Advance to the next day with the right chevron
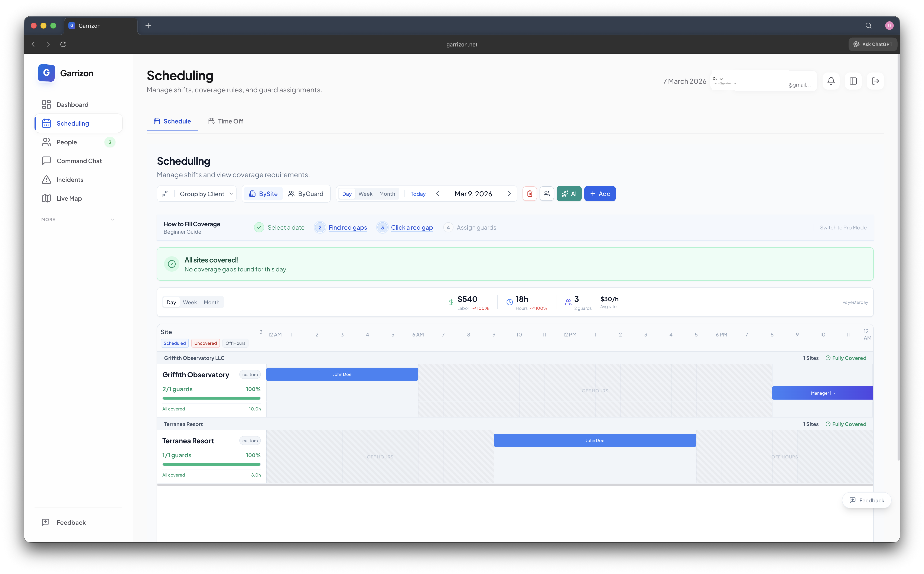This screenshot has width=924, height=574. (509, 194)
